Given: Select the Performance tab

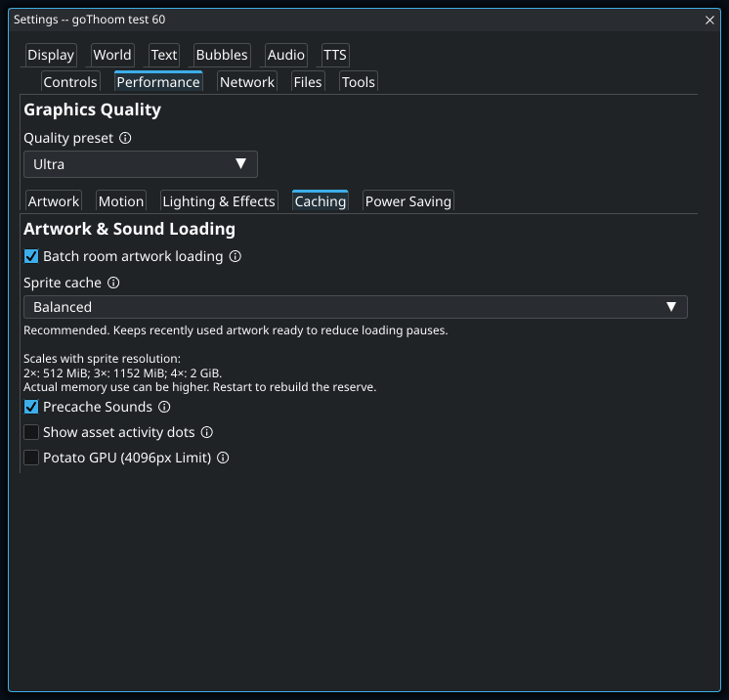Looking at the screenshot, I should 158,82.
